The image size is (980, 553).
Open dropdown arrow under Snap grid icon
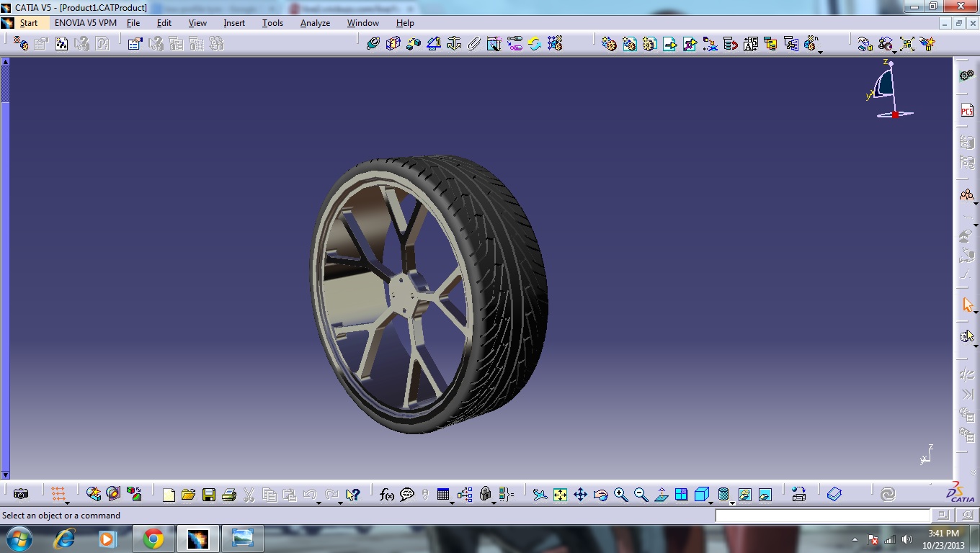66,503
